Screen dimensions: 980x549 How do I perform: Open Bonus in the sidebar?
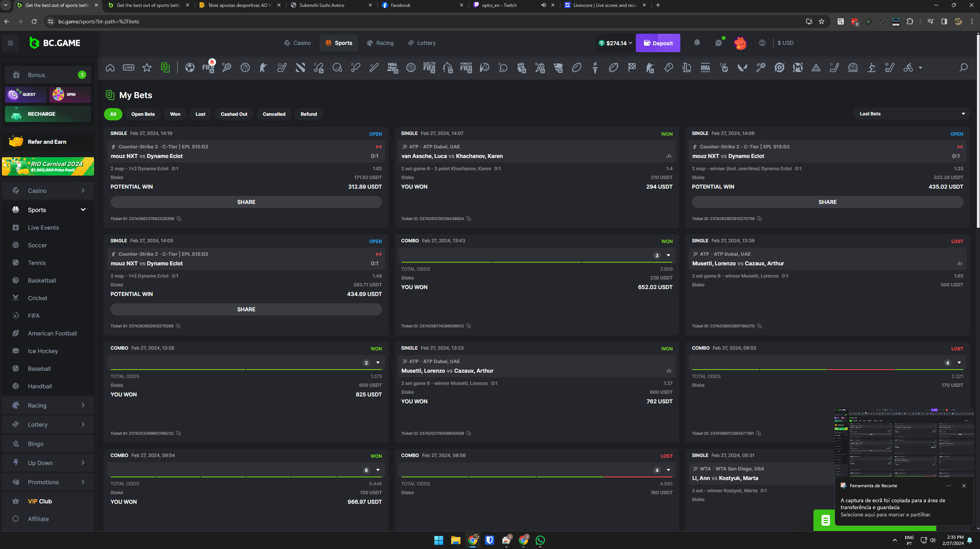(48, 75)
